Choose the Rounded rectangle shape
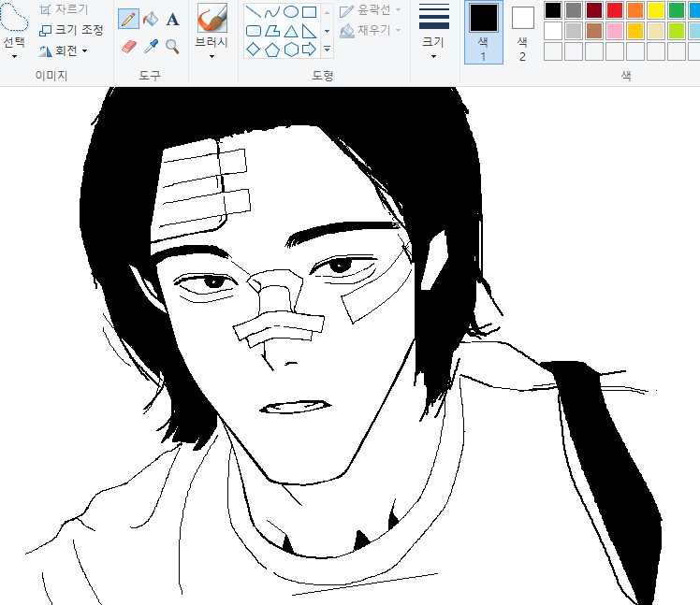Image resolution: width=700 pixels, height=605 pixels. pos(254,31)
